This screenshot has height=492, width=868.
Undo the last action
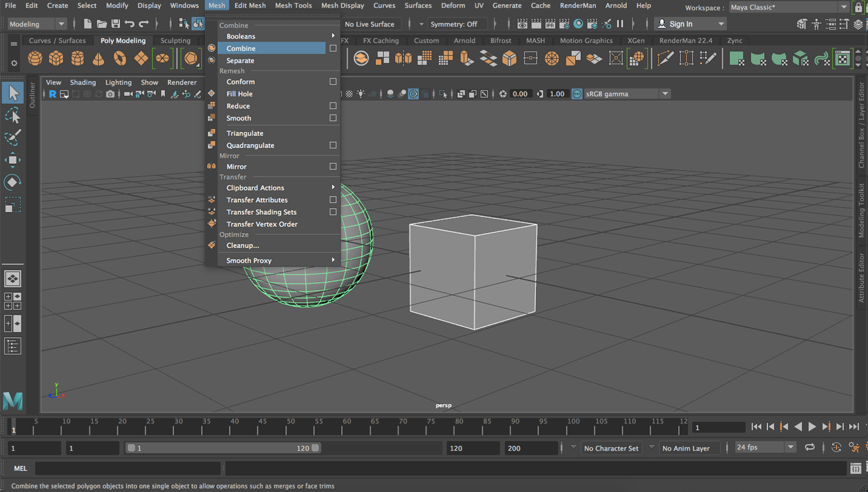129,24
